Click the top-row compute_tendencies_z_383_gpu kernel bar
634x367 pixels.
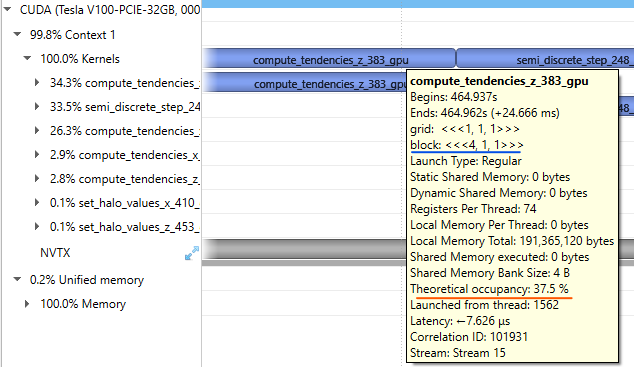point(329,59)
